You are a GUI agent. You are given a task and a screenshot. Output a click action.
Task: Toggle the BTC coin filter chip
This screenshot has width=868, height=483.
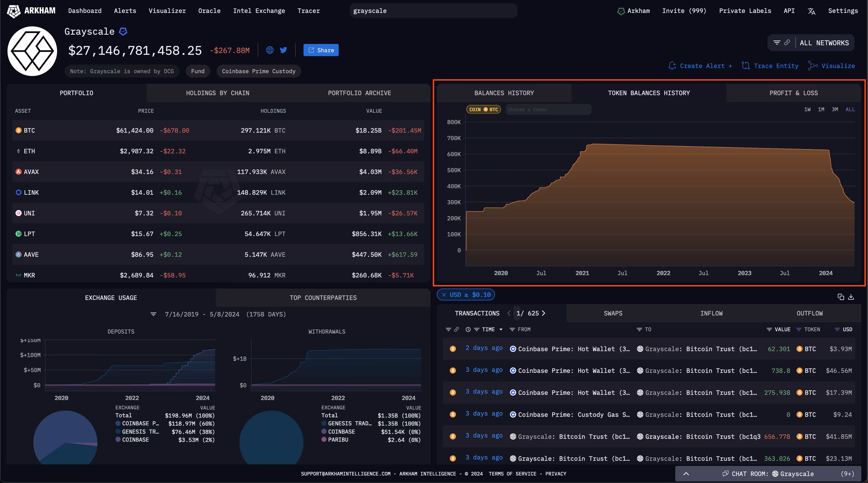click(484, 109)
